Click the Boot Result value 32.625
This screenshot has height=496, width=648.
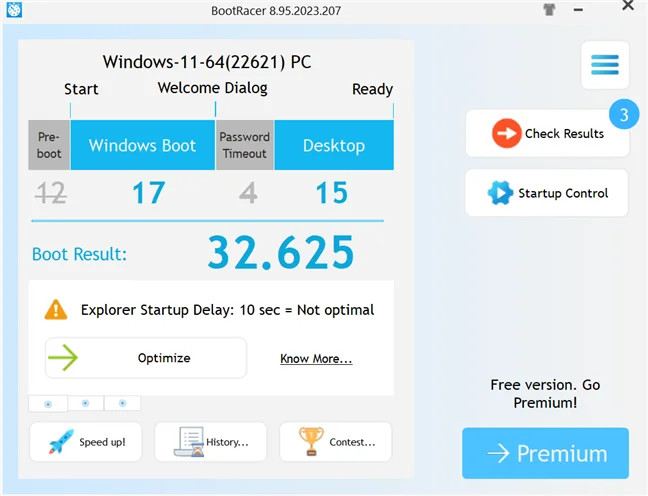(281, 252)
